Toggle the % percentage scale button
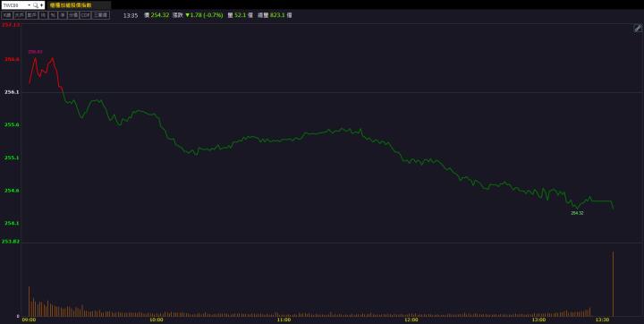Screen dimensions: 644x324 (x=53, y=15)
